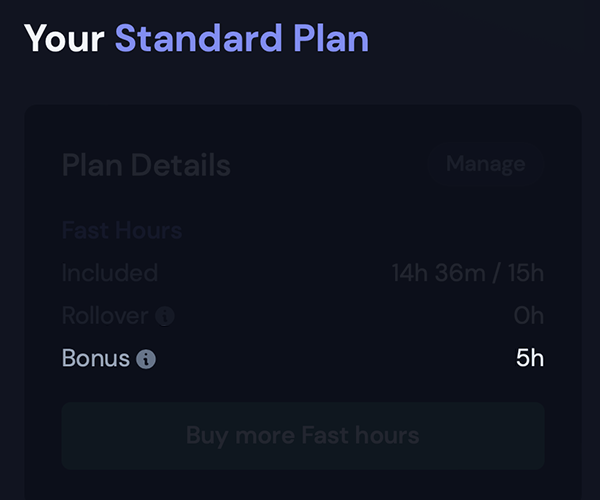Screen dimensions: 600x500
Task: Click the word Plan in purple title
Action: (331, 38)
